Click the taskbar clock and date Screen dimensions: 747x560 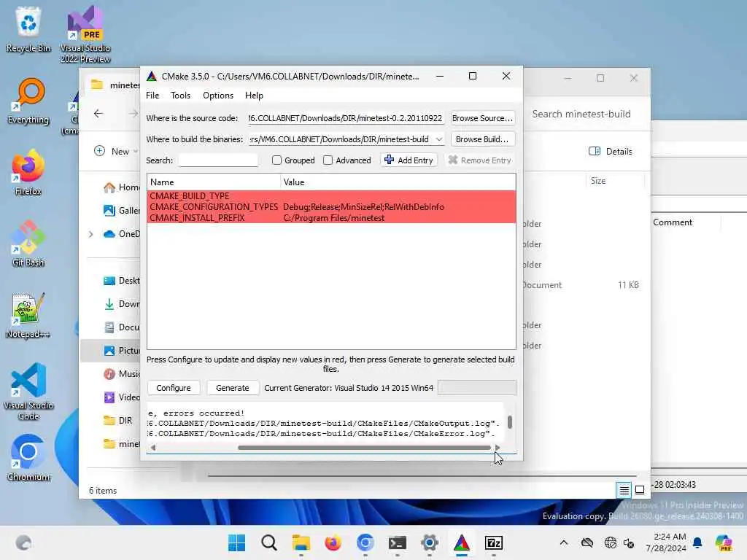[665, 542]
